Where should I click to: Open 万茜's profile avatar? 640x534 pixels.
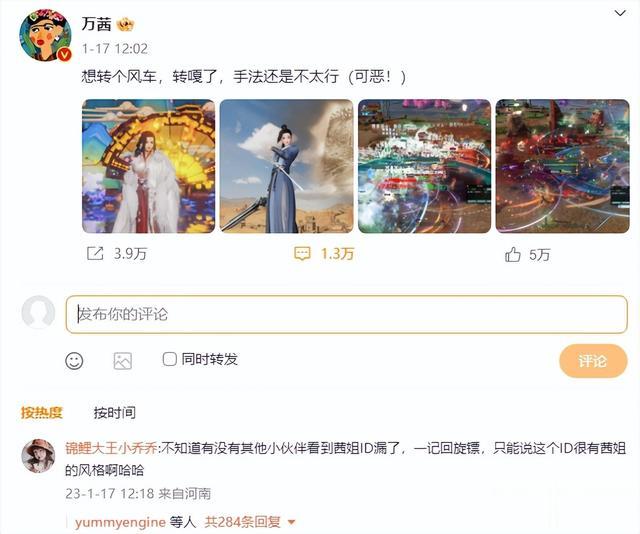pos(45,35)
